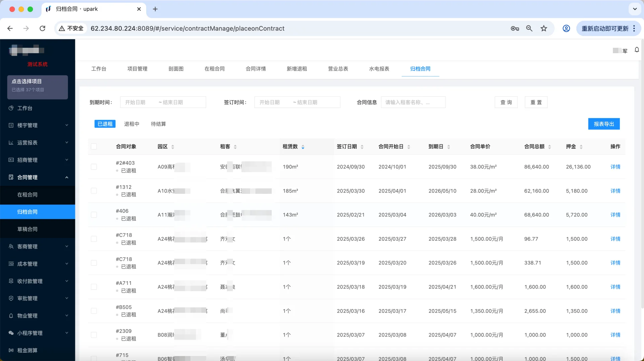Click the 合同信息 search input field
This screenshot has height=361, width=644.
tap(413, 102)
